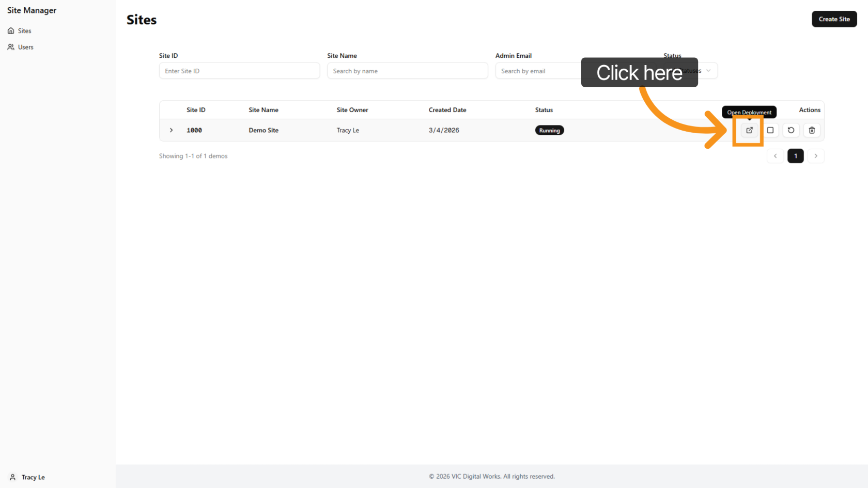Viewport: 868px width, 488px height.
Task: Click the Running status badge
Action: (x=549, y=131)
